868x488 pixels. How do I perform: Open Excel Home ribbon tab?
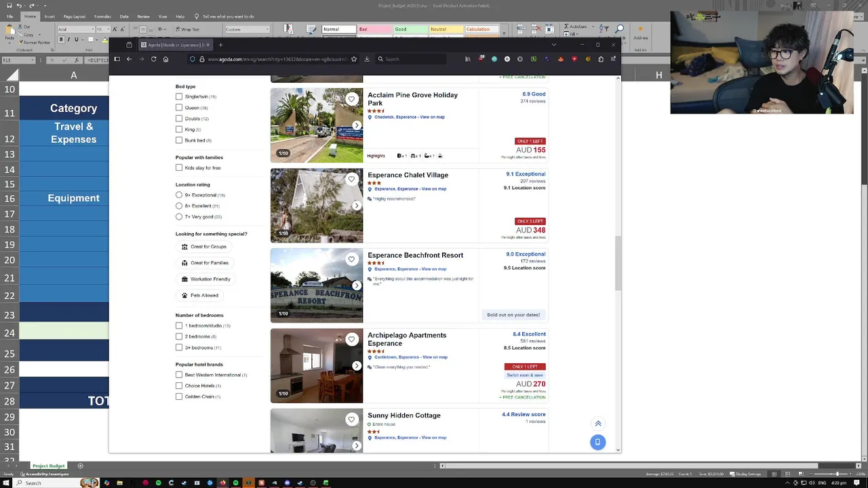(31, 16)
